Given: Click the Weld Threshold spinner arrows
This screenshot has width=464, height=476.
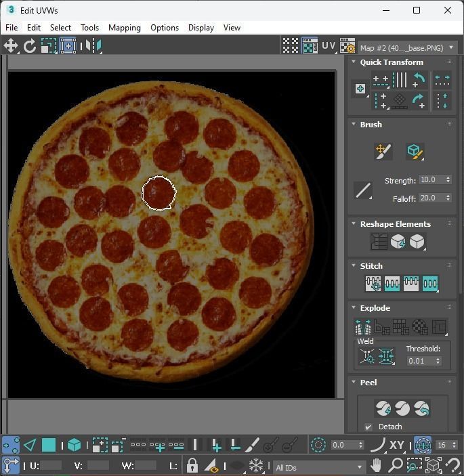Looking at the screenshot, I should coord(438,361).
